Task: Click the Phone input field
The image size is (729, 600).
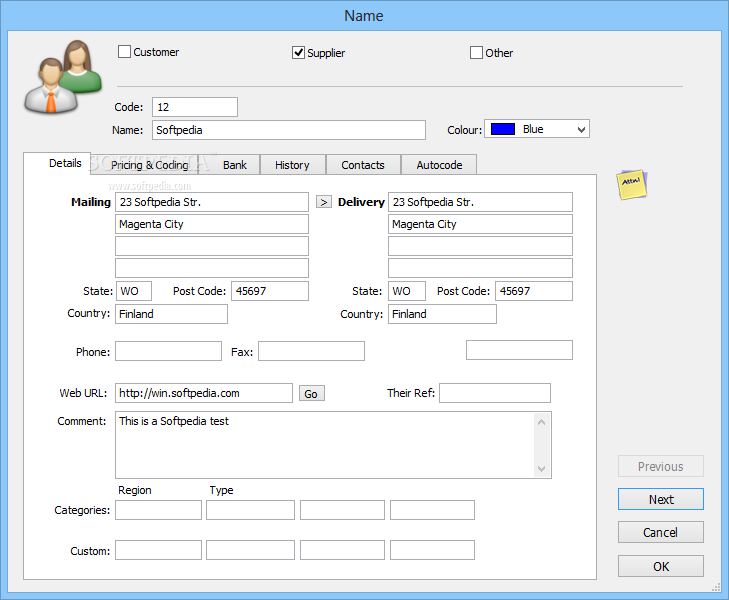Action: tap(168, 351)
